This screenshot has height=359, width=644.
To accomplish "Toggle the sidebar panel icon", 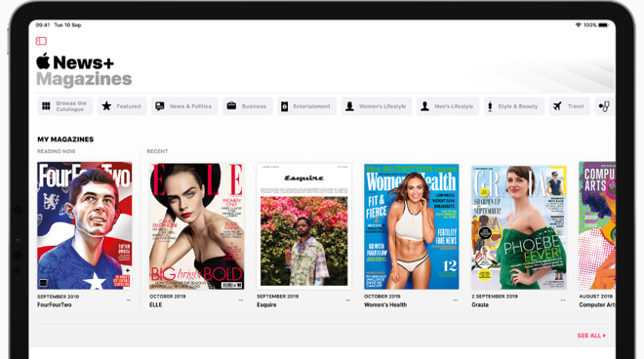I will 41,41.
